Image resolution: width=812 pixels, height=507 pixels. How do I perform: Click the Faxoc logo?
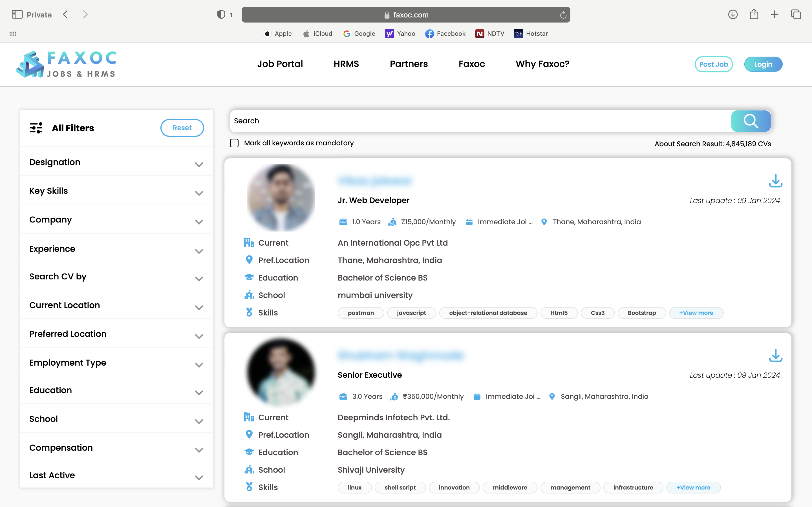[67, 64]
